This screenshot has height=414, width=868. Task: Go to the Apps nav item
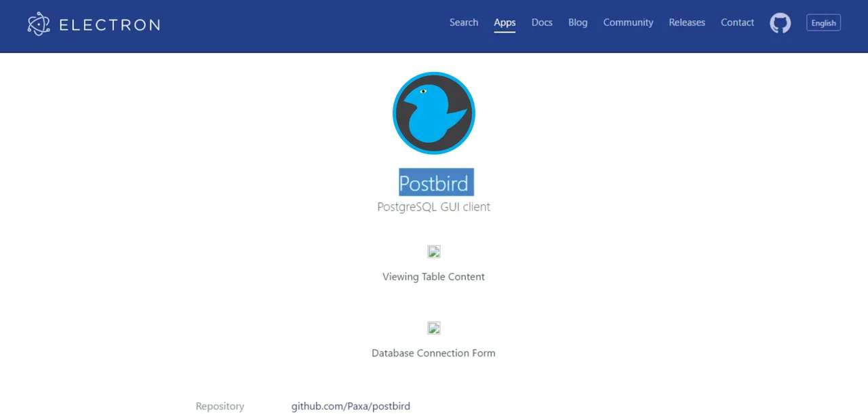click(505, 22)
